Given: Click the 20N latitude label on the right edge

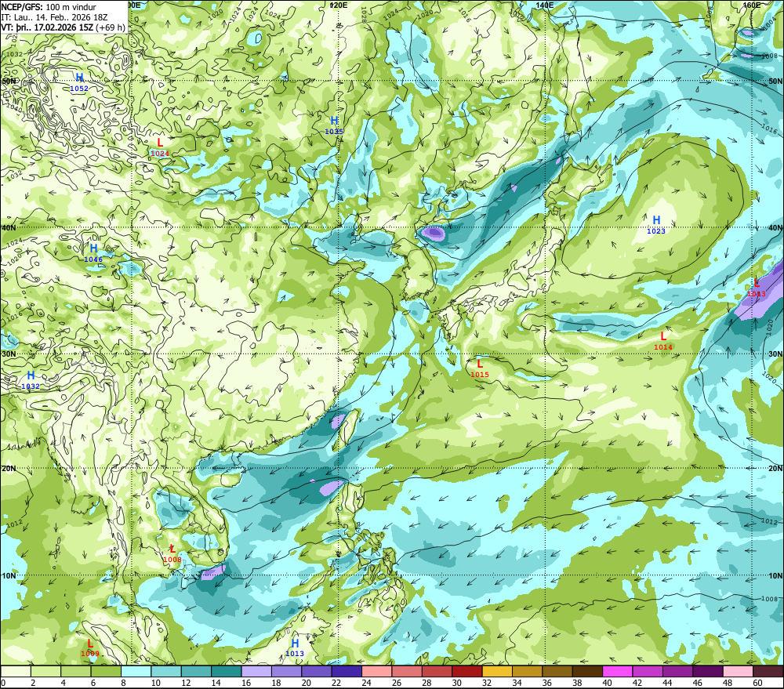Looking at the screenshot, I should tap(775, 469).
